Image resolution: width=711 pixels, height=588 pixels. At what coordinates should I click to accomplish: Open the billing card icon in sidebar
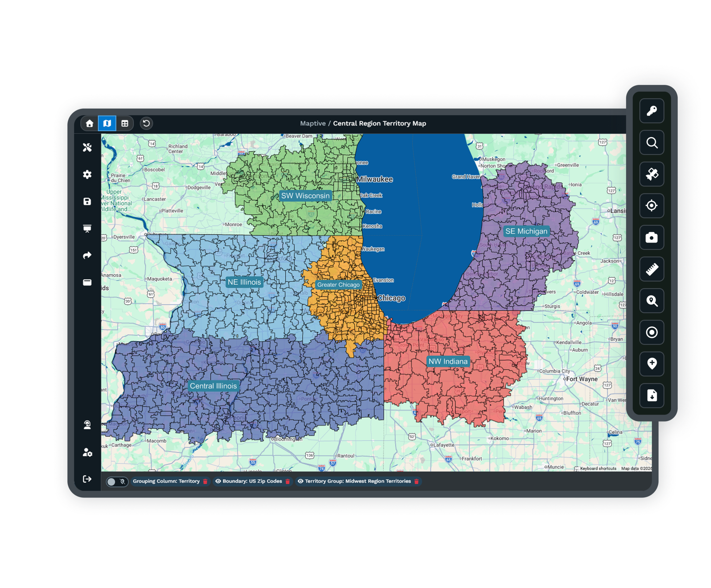click(x=87, y=283)
